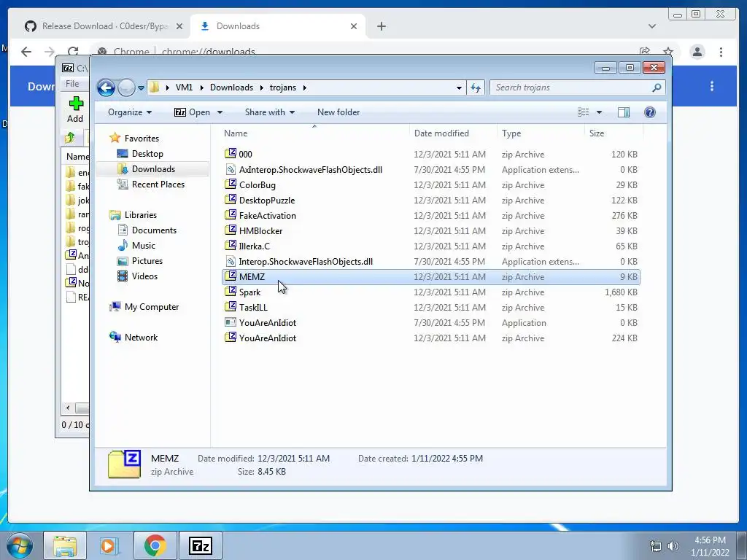Select the TaskILL zip archive
The height and width of the screenshot is (560, 747).
pos(431,308)
